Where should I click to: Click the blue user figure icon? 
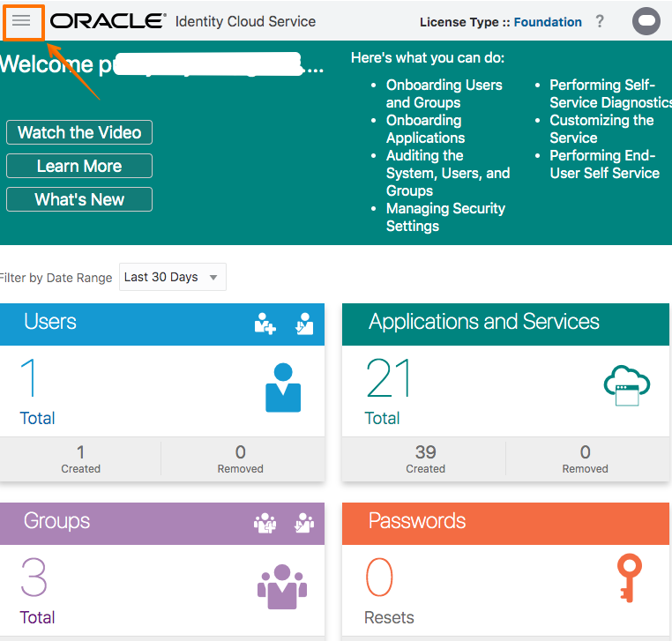coord(283,387)
